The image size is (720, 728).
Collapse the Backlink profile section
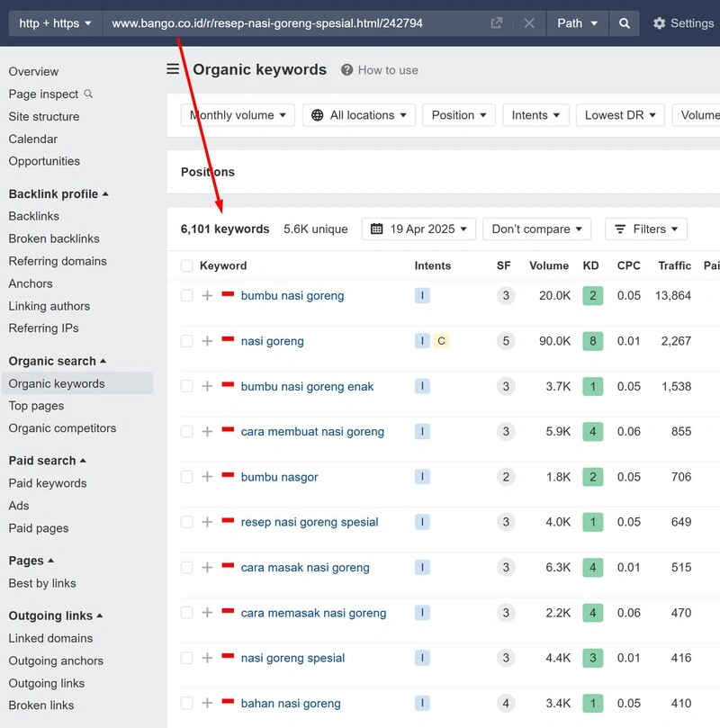58,194
